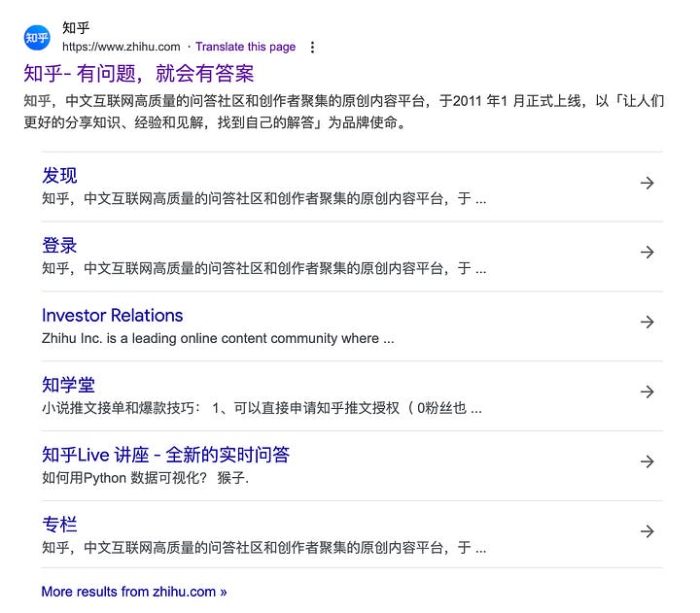Click the arrow beside 知学堂 sitelink
The height and width of the screenshot is (613, 700).
(x=647, y=392)
